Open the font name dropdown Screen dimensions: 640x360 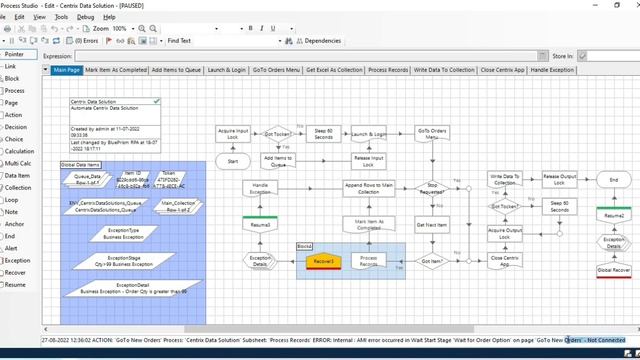click(x=216, y=29)
